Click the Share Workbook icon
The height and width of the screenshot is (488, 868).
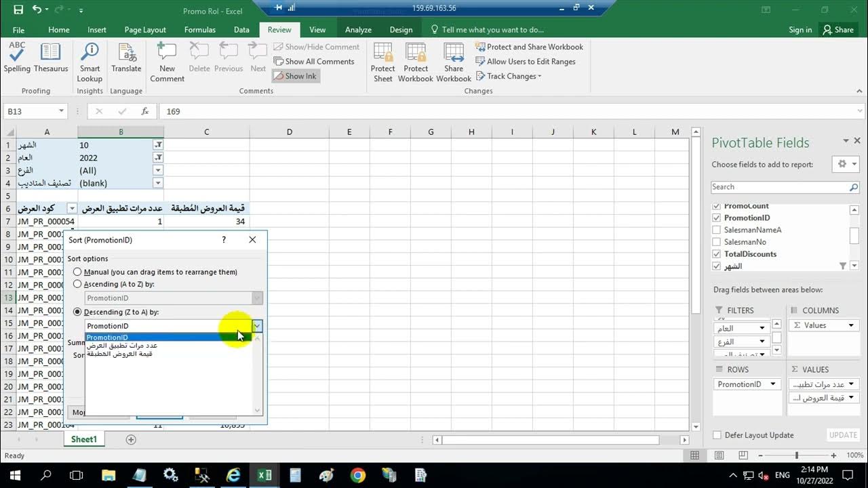[x=454, y=62]
